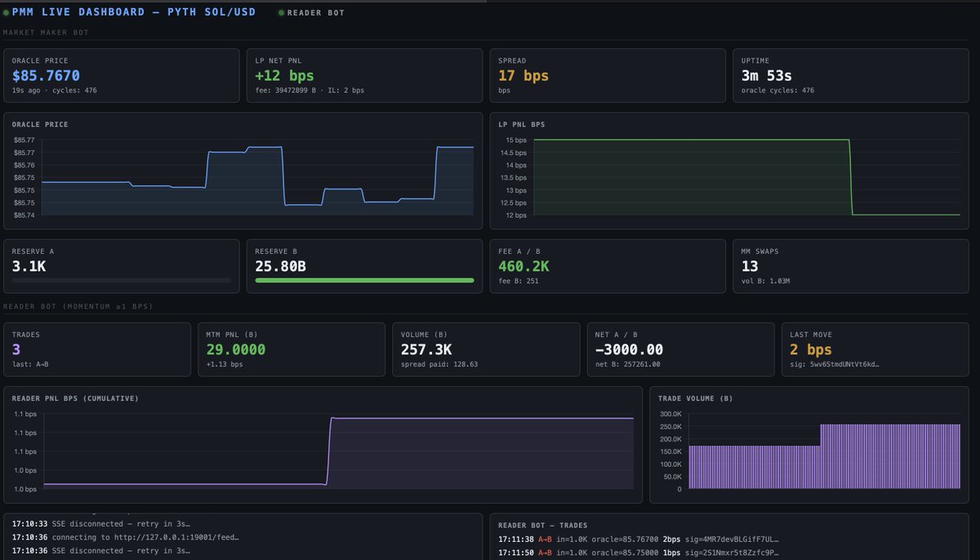Viewport: 980px width, 560px height.
Task: Click the 12.5 bps axis label
Action: pos(513,202)
